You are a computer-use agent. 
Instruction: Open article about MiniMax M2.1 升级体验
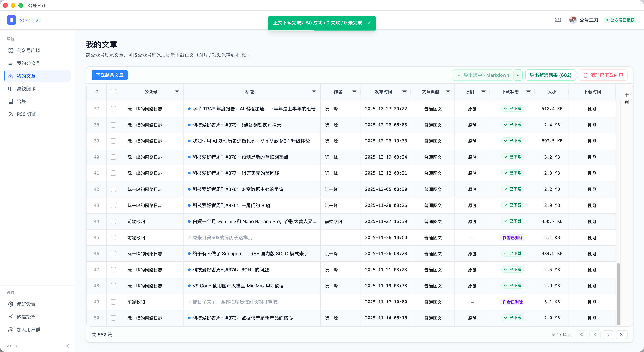[x=251, y=141]
